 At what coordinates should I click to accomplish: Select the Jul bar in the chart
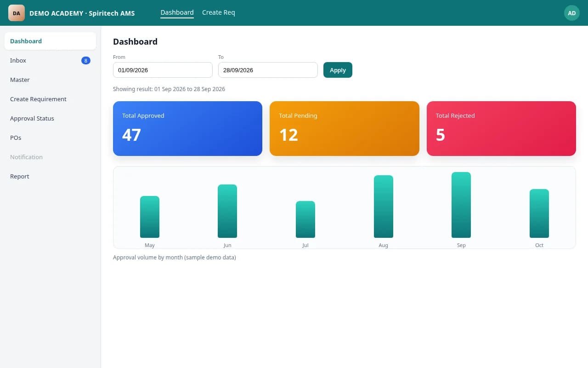[x=305, y=219]
